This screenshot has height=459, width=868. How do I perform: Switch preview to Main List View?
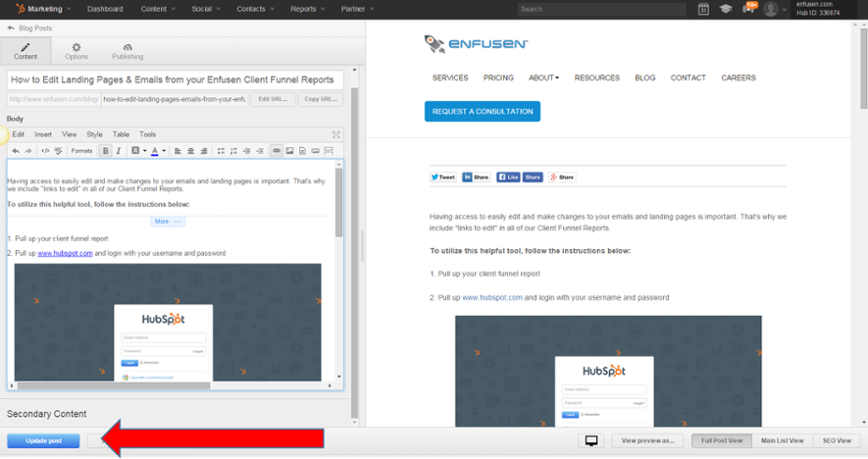pyautogui.click(x=782, y=440)
